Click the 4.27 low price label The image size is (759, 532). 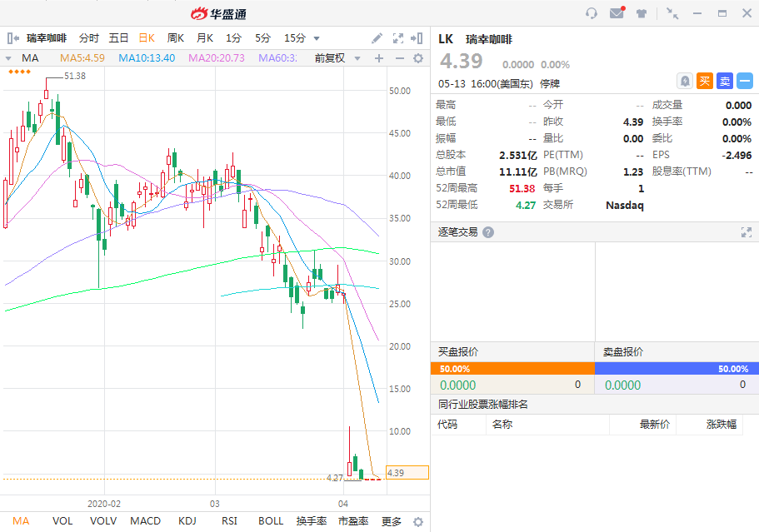(x=334, y=478)
